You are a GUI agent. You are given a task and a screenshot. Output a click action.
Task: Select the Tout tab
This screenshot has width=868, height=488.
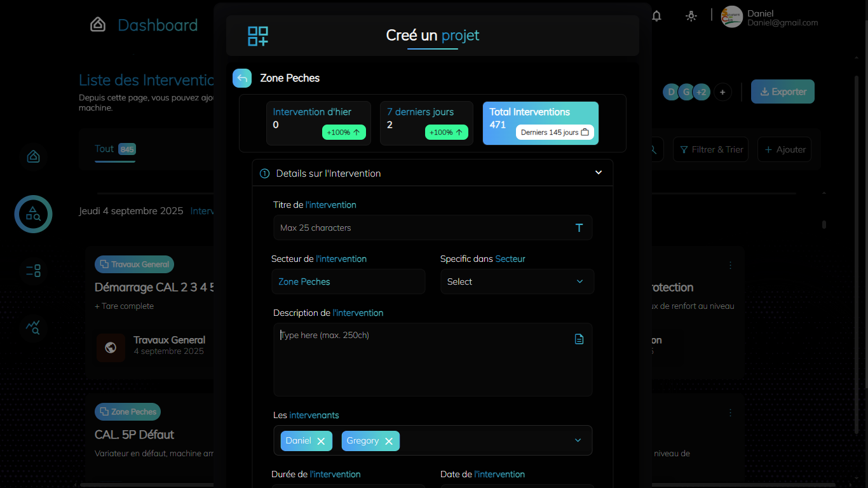[x=104, y=149]
